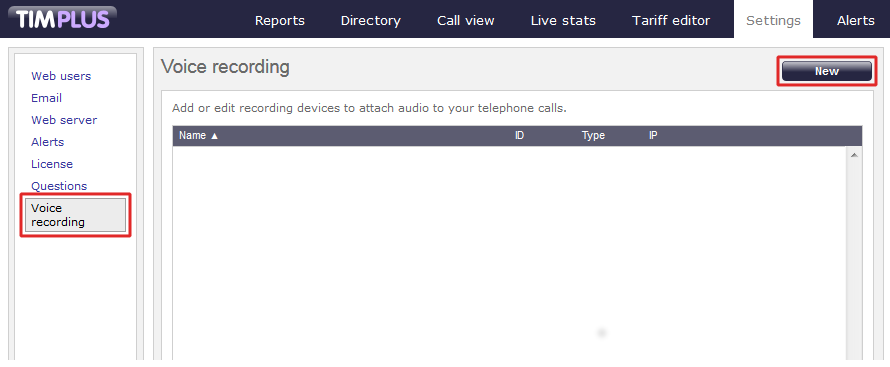
Task: Go to the Tariff editor tab
Action: pos(671,20)
